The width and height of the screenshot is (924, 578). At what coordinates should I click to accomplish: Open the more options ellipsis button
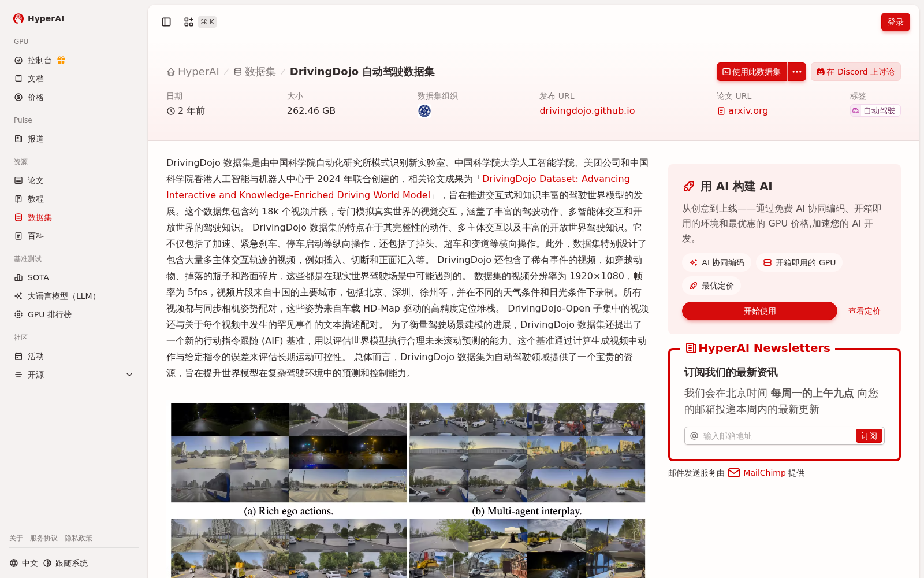(797, 72)
